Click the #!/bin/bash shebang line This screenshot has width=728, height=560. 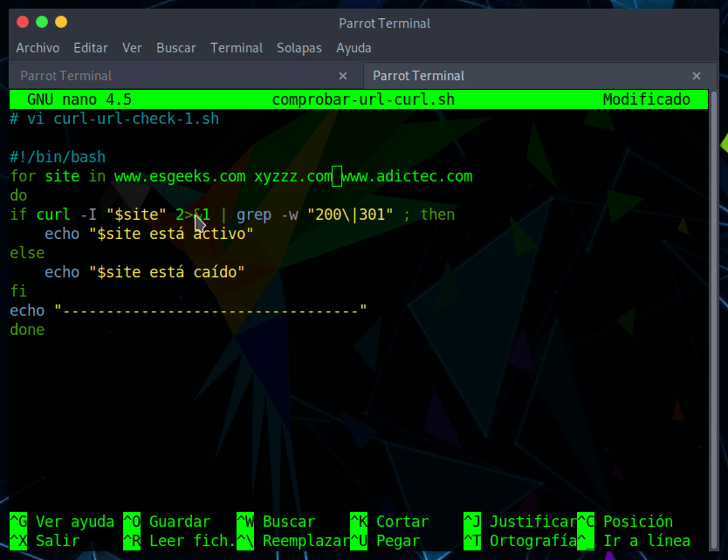click(58, 157)
